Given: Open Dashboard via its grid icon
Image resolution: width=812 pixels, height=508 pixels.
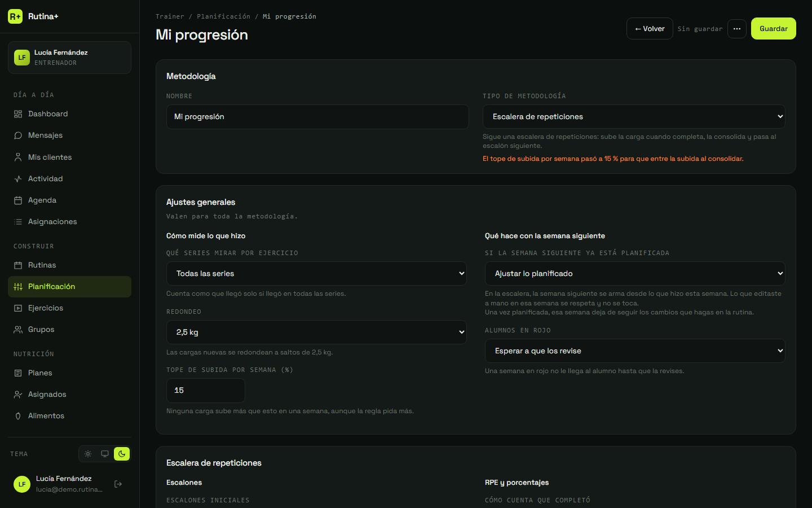Looking at the screenshot, I should click(18, 114).
